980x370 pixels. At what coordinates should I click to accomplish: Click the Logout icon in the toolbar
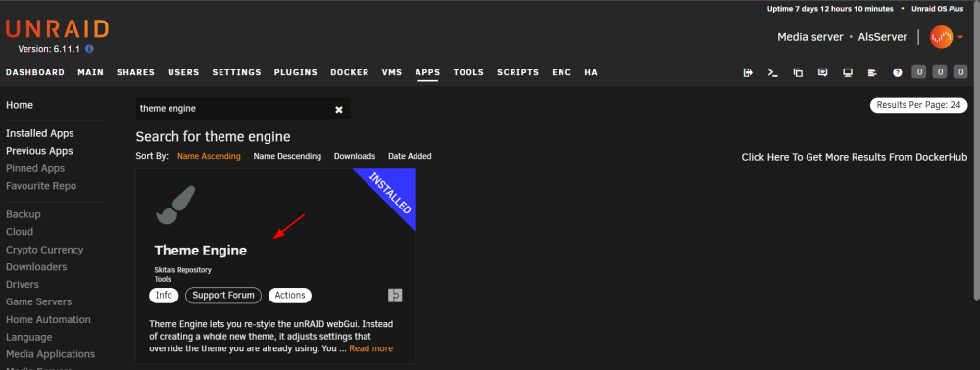[748, 72]
